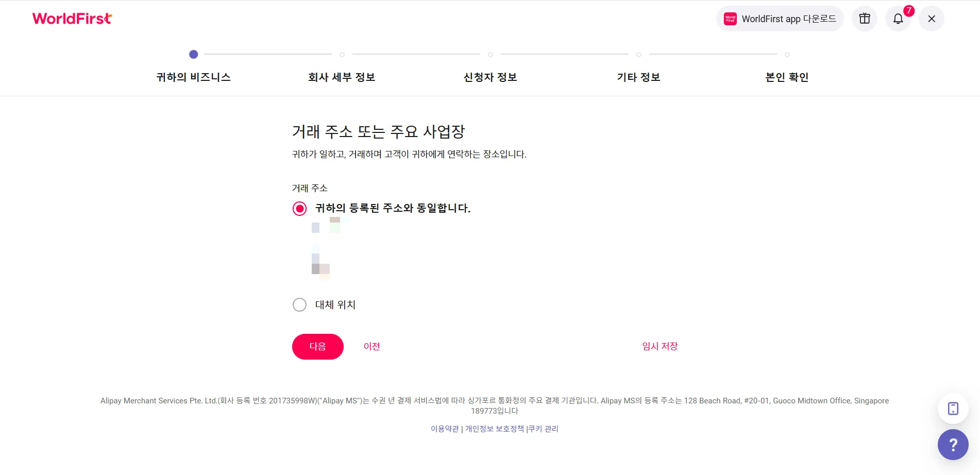
Task: Open the 개인정보 보호정책 footer link
Action: [x=495, y=429]
